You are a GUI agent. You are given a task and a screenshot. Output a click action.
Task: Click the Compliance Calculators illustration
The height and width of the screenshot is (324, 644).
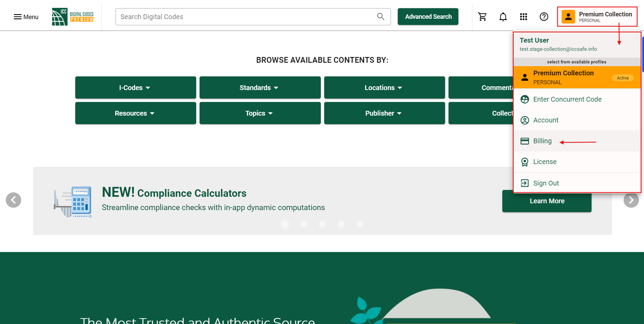coord(73,202)
